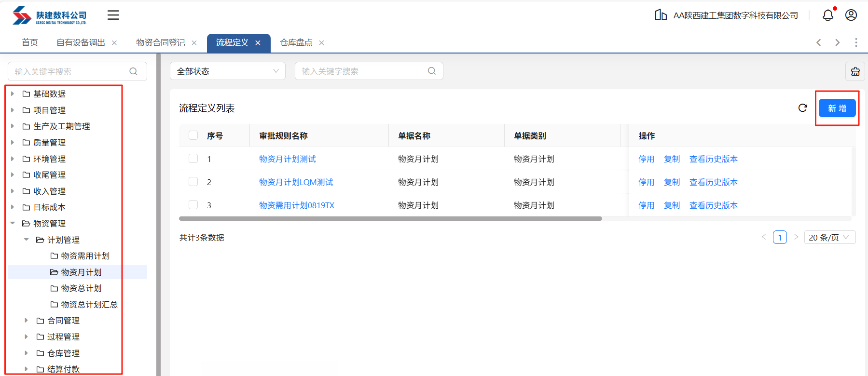Image resolution: width=868 pixels, height=376 pixels.
Task: Click the toolbox icon at top right
Action: pyautogui.click(x=855, y=71)
